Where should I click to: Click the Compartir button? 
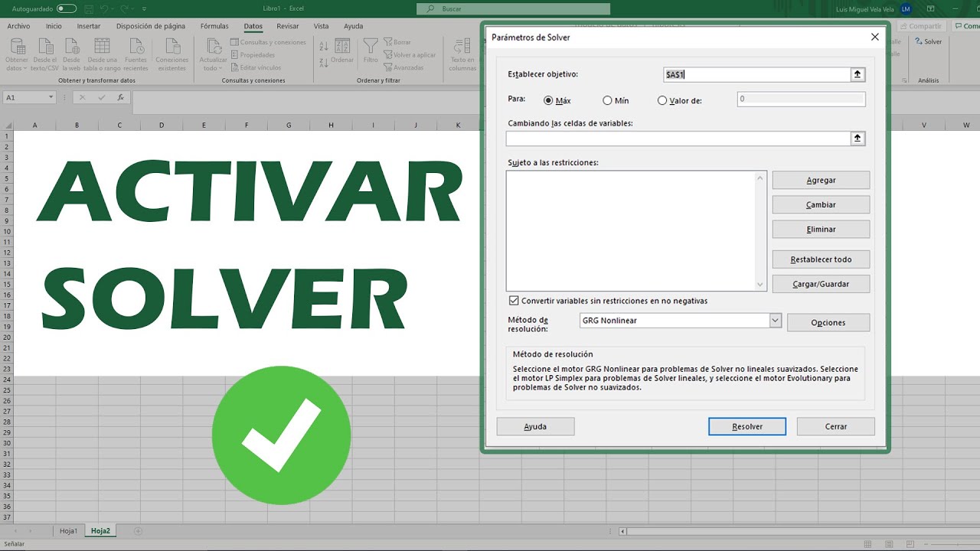pos(923,26)
